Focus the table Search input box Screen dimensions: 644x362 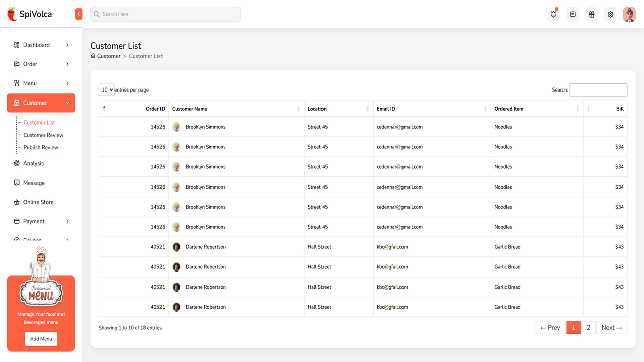click(x=598, y=90)
